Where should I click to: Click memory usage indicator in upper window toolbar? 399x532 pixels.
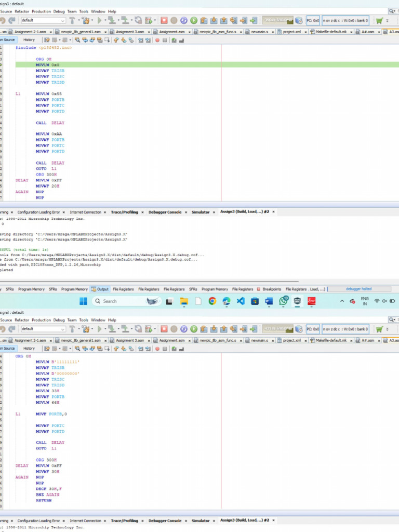click(278, 20)
